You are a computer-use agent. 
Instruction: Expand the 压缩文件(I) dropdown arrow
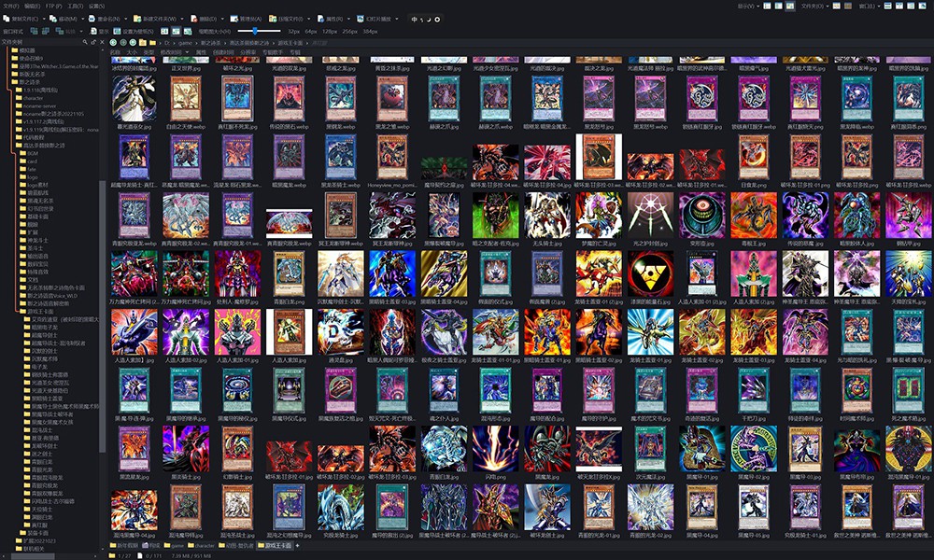pos(308,19)
